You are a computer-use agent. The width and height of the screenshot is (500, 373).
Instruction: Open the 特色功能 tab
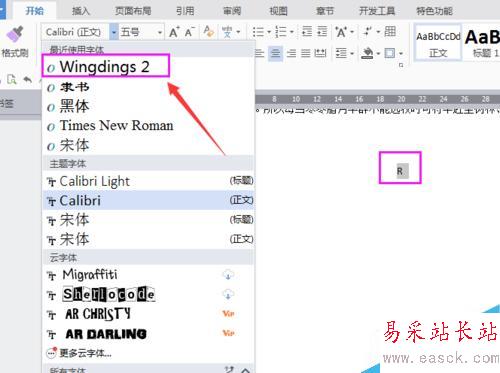click(x=434, y=11)
